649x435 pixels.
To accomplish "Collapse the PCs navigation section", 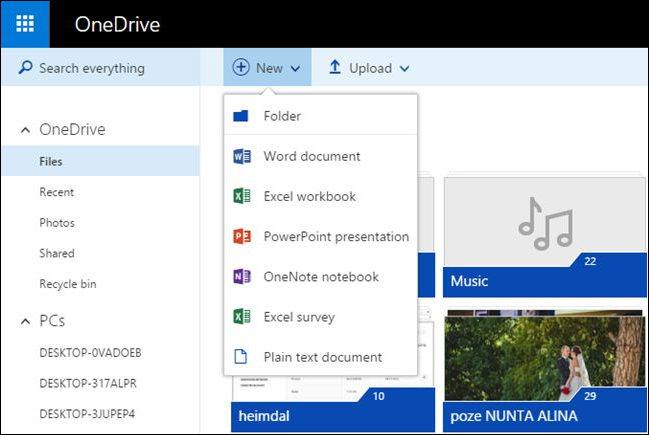I will pyautogui.click(x=25, y=321).
